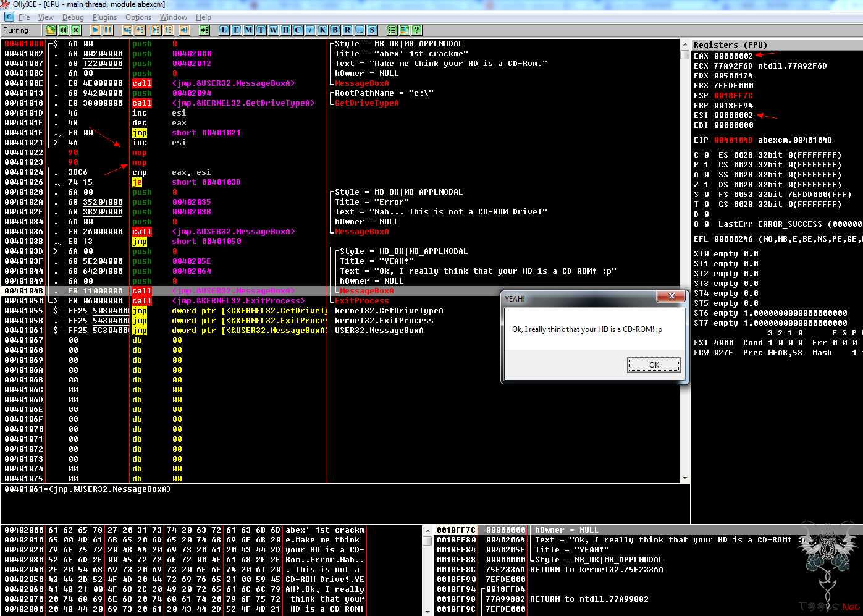Click the dialog message about HD being CD-ROM
Viewport: 863px width, 616px height.
click(x=587, y=329)
